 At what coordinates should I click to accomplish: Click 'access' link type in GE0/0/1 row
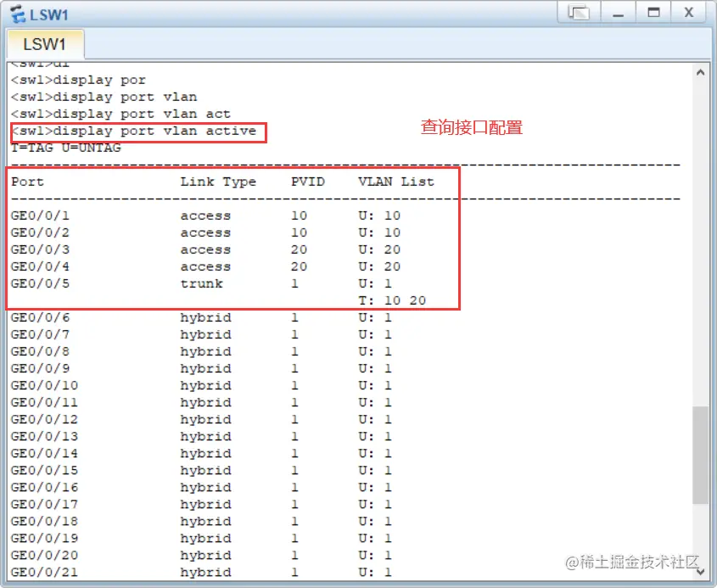(205, 216)
